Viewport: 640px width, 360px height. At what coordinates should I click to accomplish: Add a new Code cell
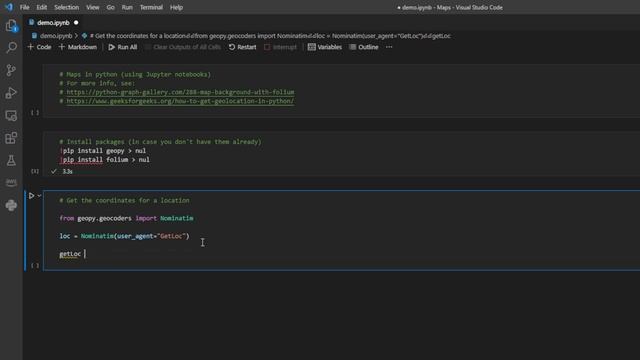(x=39, y=47)
